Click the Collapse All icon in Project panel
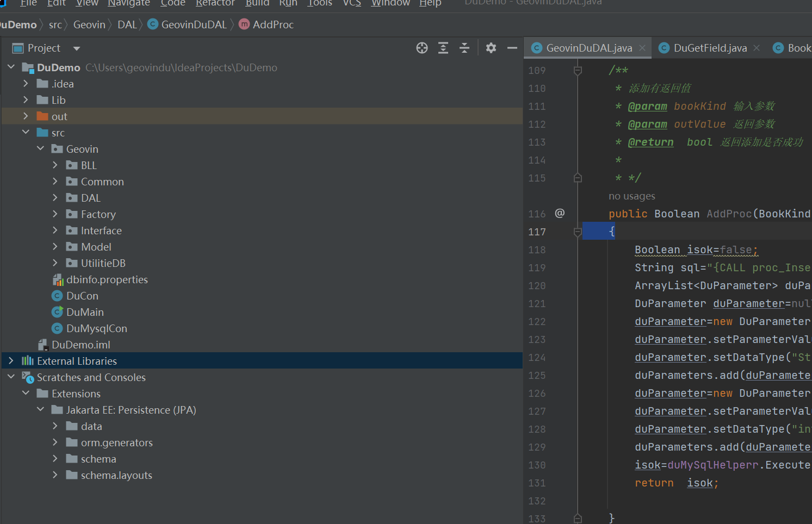The height and width of the screenshot is (524, 812). point(464,48)
